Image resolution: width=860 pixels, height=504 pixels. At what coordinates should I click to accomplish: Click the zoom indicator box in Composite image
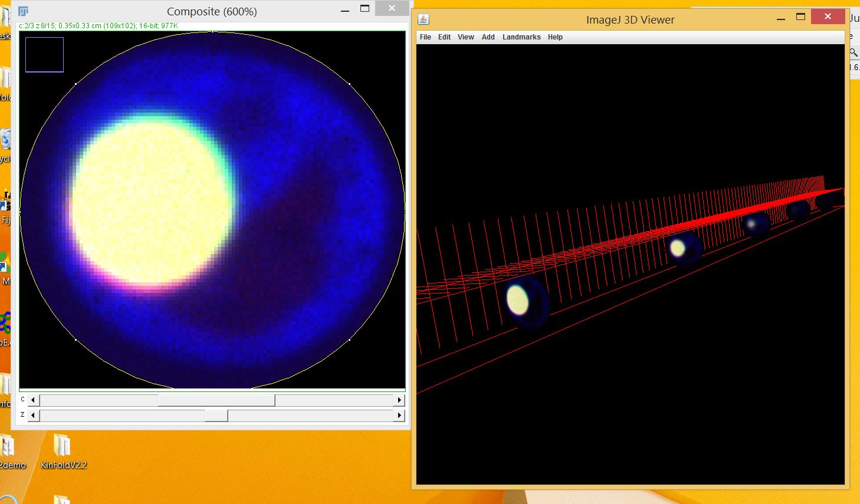click(x=44, y=55)
